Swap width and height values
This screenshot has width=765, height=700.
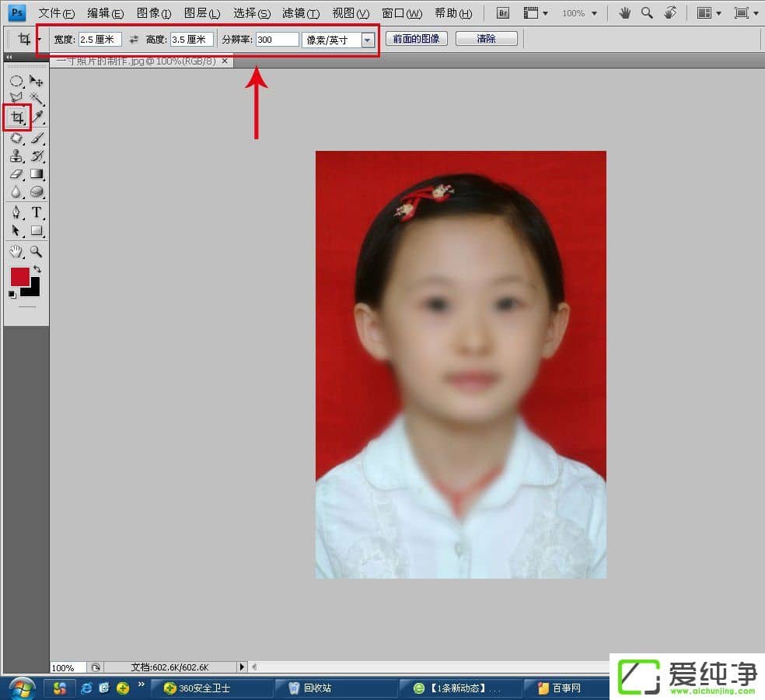[134, 39]
